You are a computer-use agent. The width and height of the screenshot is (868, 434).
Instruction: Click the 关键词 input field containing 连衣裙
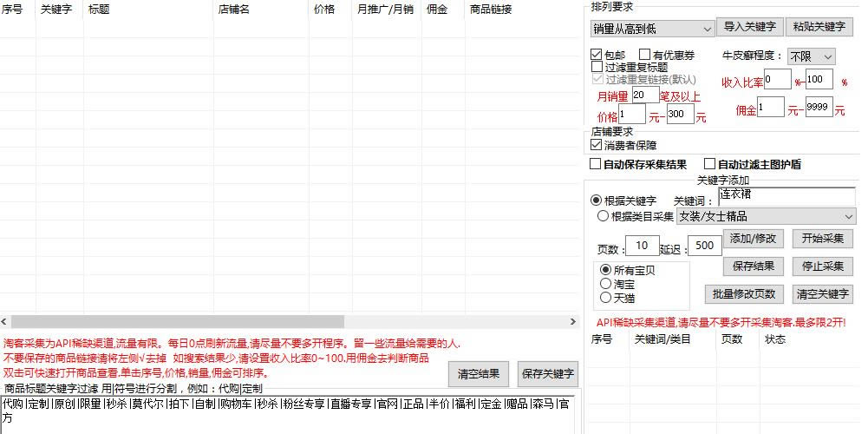pos(786,197)
